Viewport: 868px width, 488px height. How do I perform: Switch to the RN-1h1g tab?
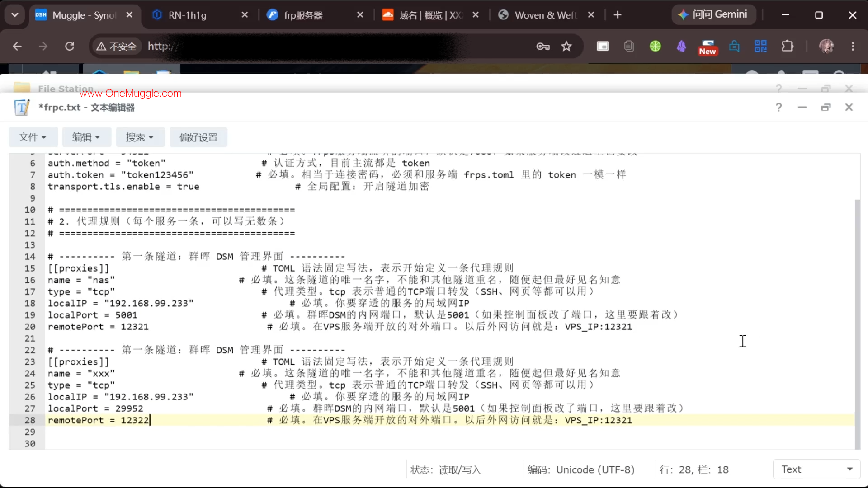point(201,15)
